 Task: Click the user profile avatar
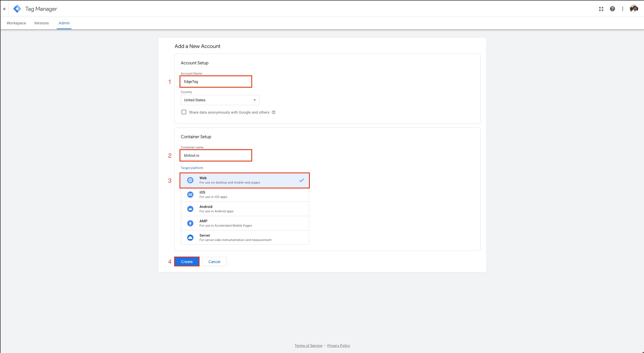click(634, 9)
